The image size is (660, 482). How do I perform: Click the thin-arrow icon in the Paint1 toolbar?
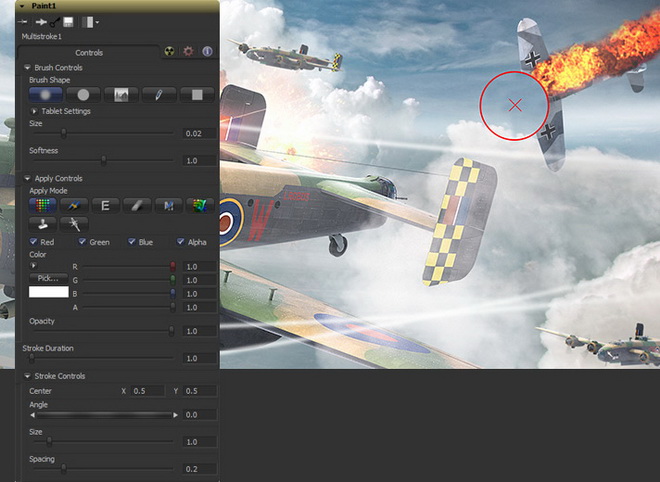(24, 22)
